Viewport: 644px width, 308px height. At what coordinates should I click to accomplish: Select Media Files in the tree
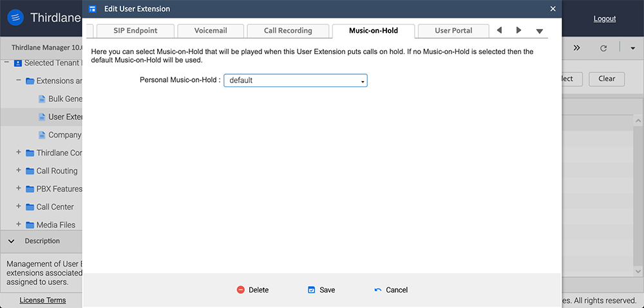tap(56, 226)
